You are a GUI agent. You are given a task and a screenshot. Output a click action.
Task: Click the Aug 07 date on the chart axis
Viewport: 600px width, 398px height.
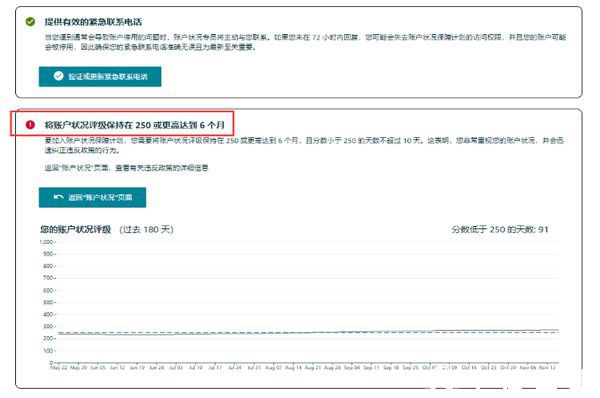tap(274, 367)
